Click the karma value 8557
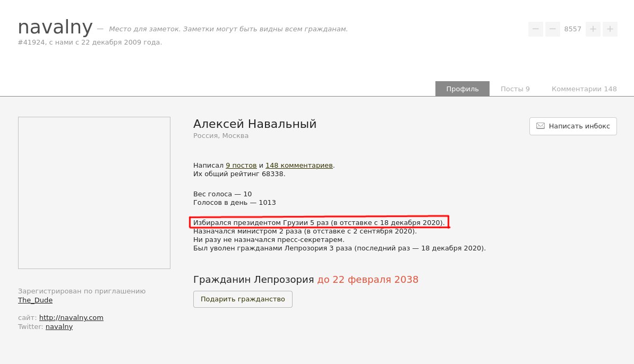634x364 pixels. [x=572, y=29]
